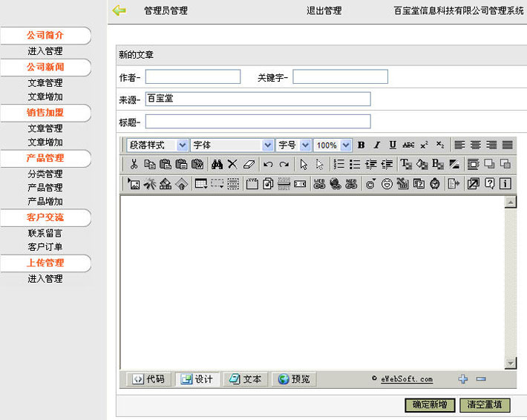This screenshot has height=420, width=527.
Task: Toggle underline text formatting
Action: point(393,145)
